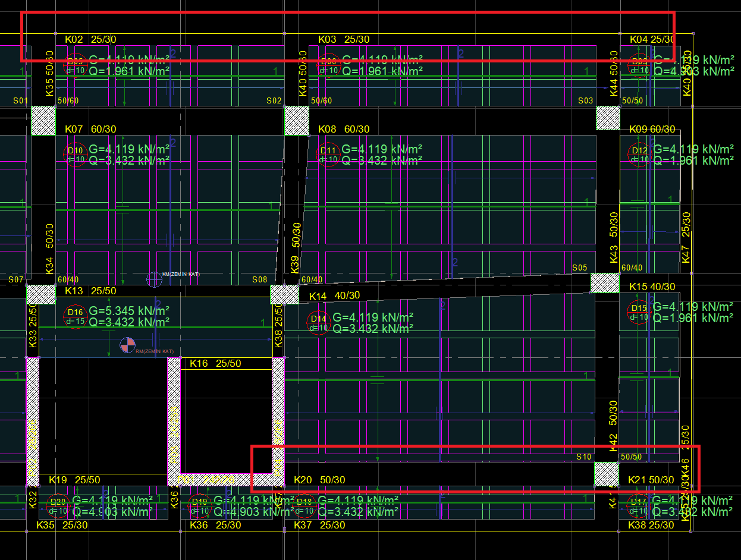Select the K16 25/50 beam label
The width and height of the screenshot is (741, 560).
215,363
